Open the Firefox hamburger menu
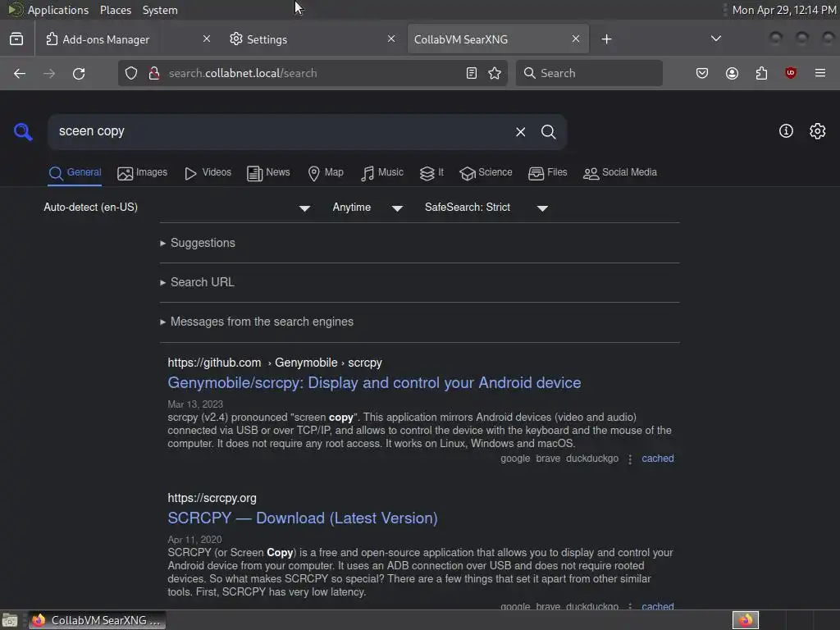This screenshot has height=630, width=840. [820, 73]
